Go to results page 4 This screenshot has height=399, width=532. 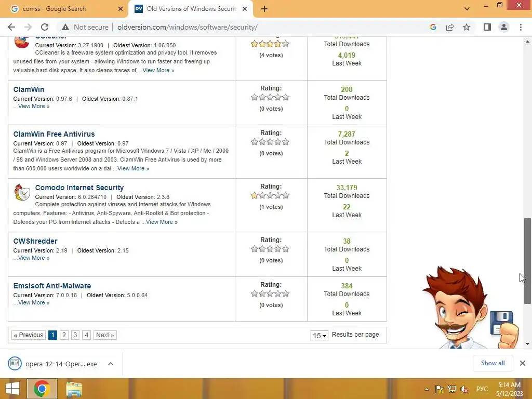pyautogui.click(x=87, y=335)
